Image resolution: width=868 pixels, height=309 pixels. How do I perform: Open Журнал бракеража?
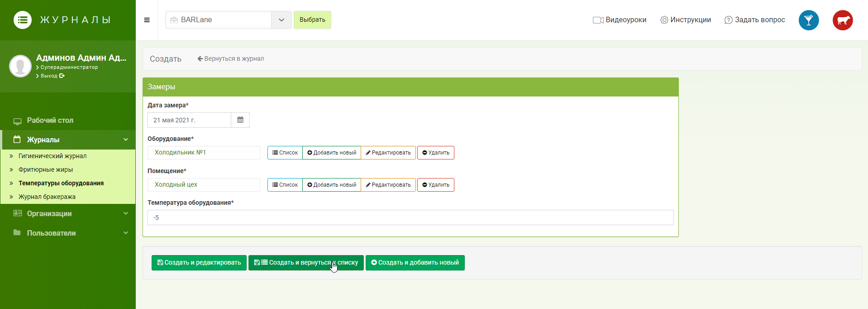(x=47, y=197)
